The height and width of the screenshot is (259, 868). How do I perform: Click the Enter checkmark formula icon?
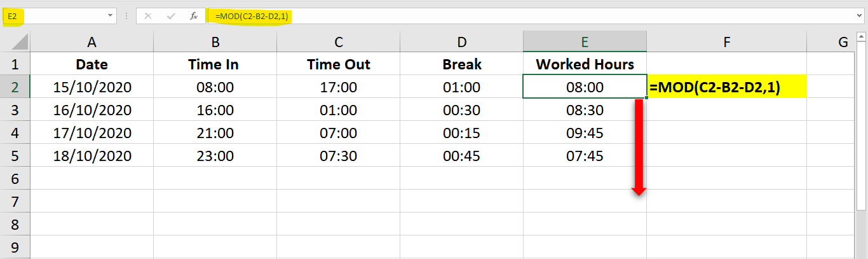tap(170, 16)
